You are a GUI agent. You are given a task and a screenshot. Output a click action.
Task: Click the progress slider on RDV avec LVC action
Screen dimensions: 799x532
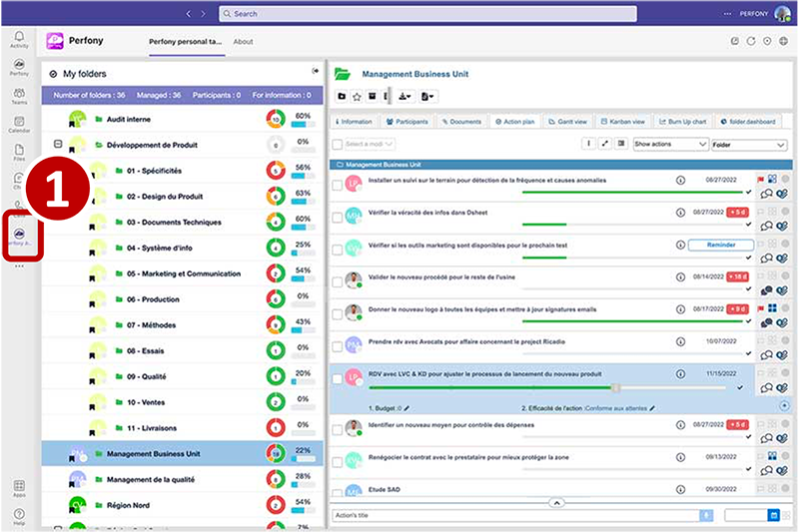click(615, 388)
